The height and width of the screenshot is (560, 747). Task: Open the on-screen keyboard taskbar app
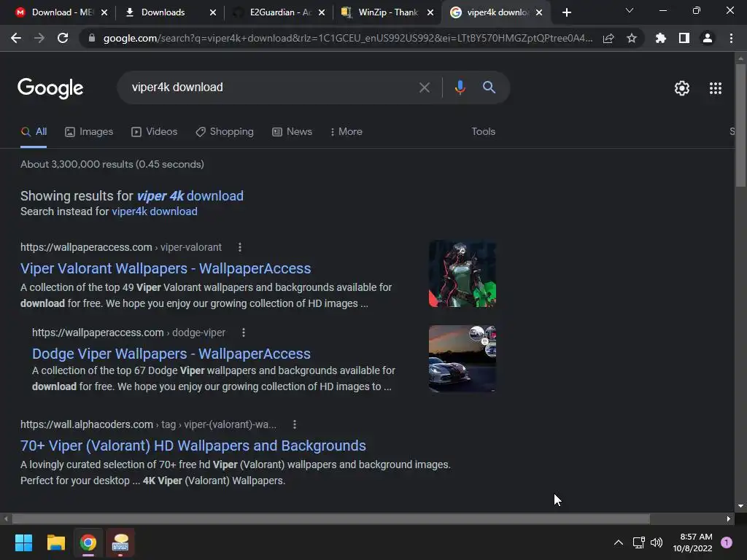click(120, 542)
